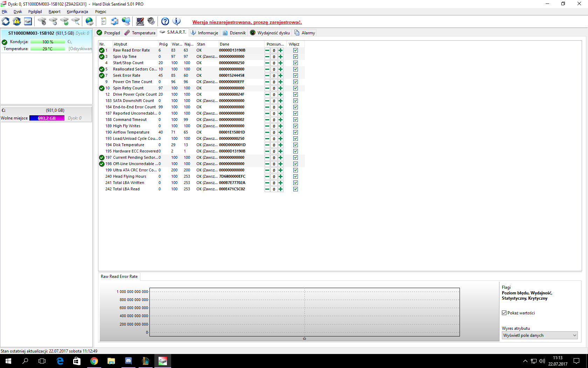Click minus offset for Airflow Temperature
Viewport: 588px width, 368px height.
tap(267, 132)
